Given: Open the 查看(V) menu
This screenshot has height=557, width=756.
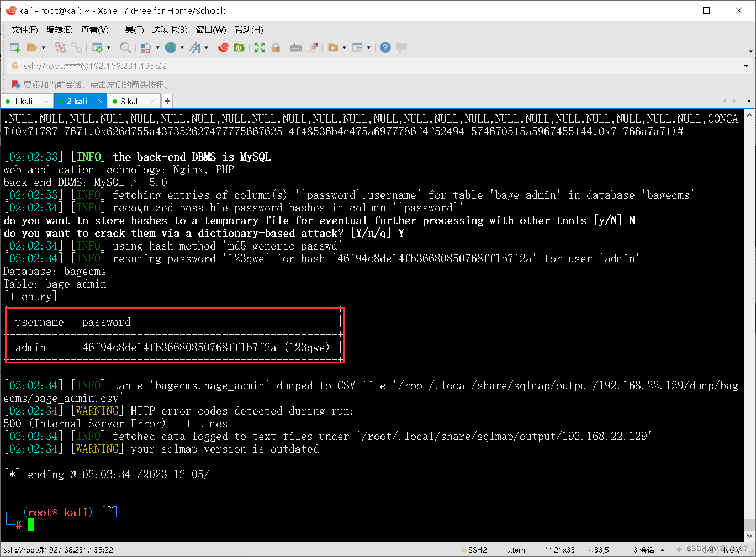Looking at the screenshot, I should click(x=95, y=30).
